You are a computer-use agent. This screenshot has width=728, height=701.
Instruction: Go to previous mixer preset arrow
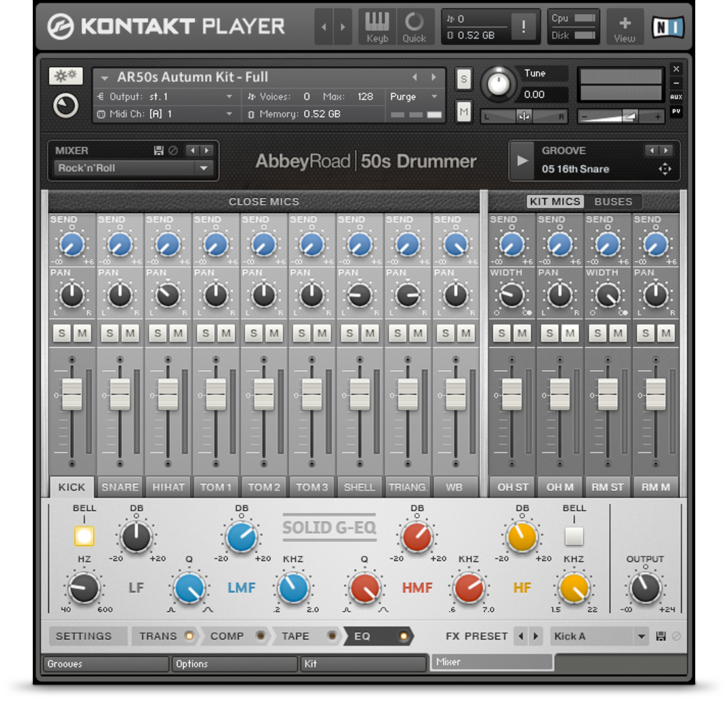click(193, 150)
